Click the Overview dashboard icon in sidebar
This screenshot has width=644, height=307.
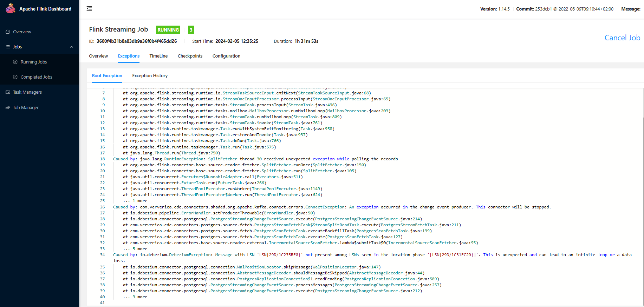click(x=8, y=32)
